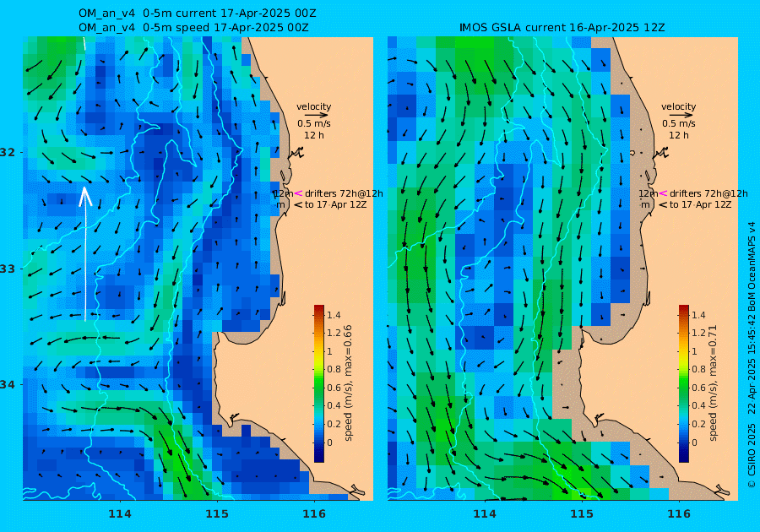Click the 1.4 tick on right colorbar
This screenshot has height=532, width=760.
pos(698,315)
